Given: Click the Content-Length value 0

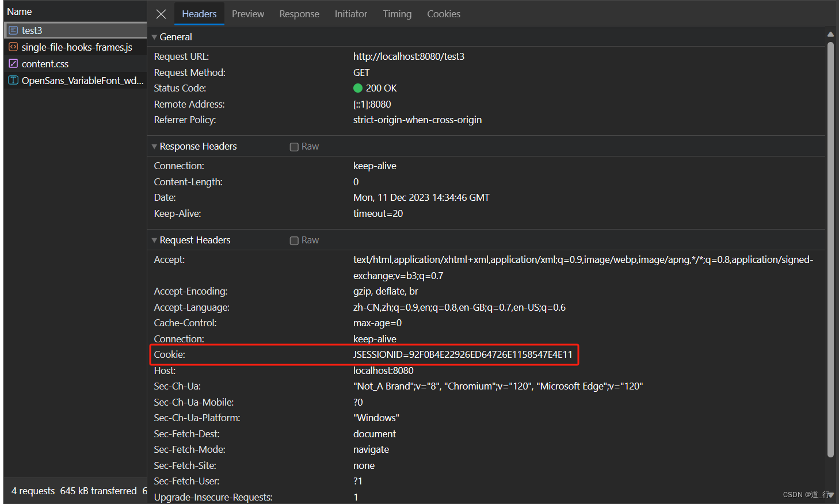Looking at the screenshot, I should (x=356, y=182).
